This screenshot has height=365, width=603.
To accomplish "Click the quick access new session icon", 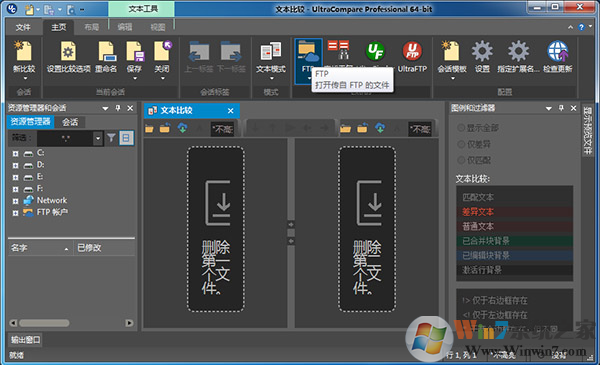I will click(x=30, y=9).
